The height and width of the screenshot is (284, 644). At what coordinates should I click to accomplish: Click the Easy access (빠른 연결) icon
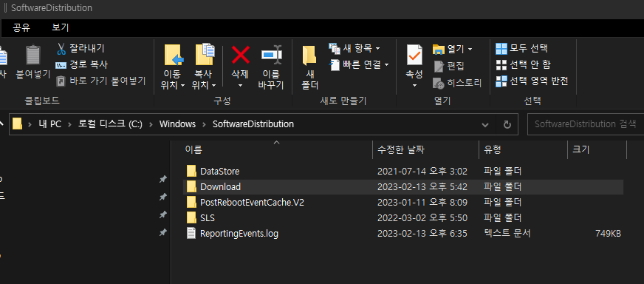pos(335,64)
